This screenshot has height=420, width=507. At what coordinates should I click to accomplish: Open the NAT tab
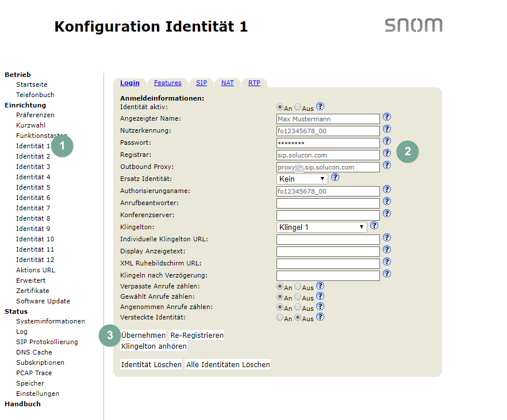227,83
